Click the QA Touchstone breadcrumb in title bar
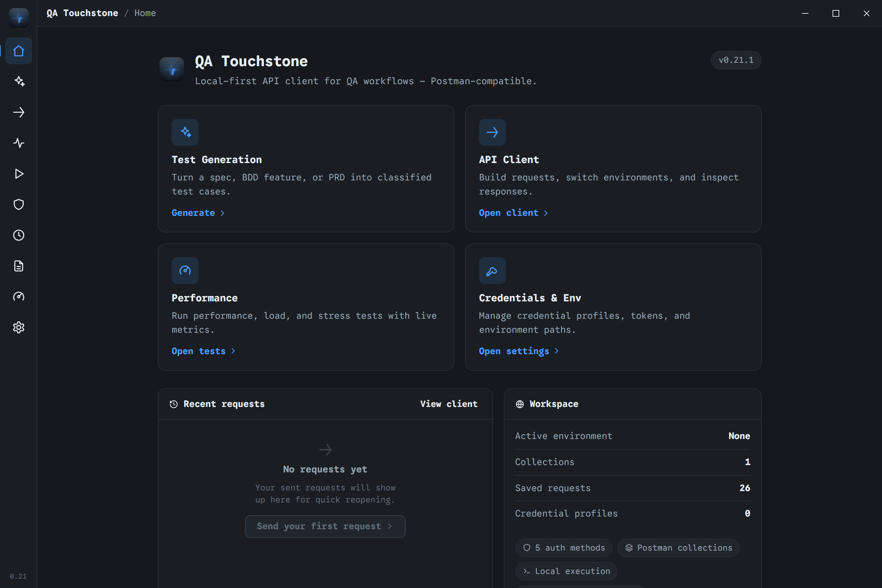This screenshot has height=588, width=882. tap(82, 13)
